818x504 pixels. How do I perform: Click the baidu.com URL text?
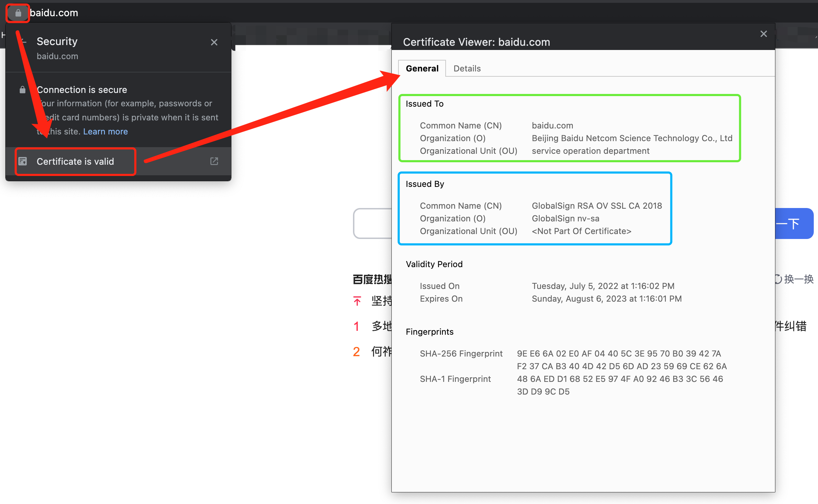pos(54,13)
